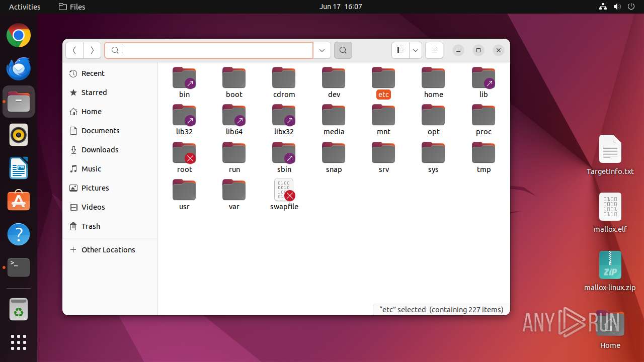
Task: Go back to previous folder
Action: (x=74, y=50)
